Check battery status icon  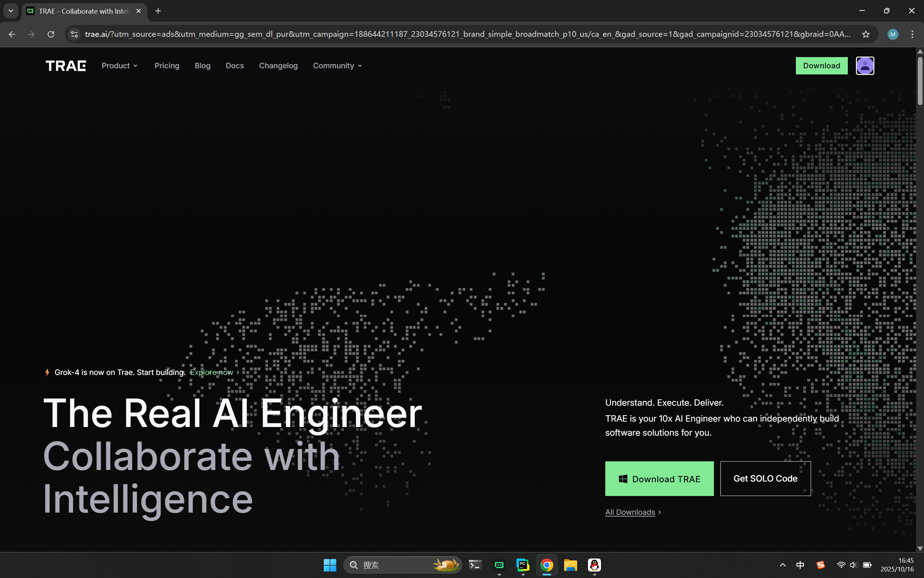pos(867,565)
